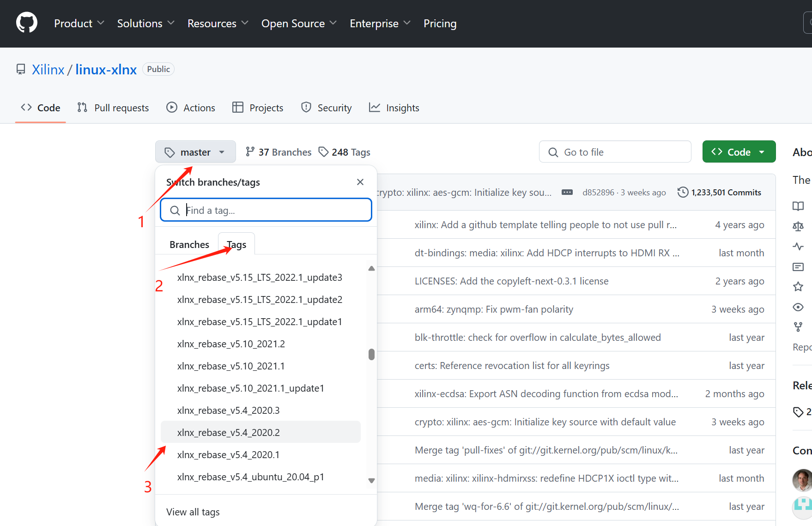The image size is (812, 526).
Task: Open commit 'LICENSES: Add the copyleft-next' message
Action: (511, 281)
